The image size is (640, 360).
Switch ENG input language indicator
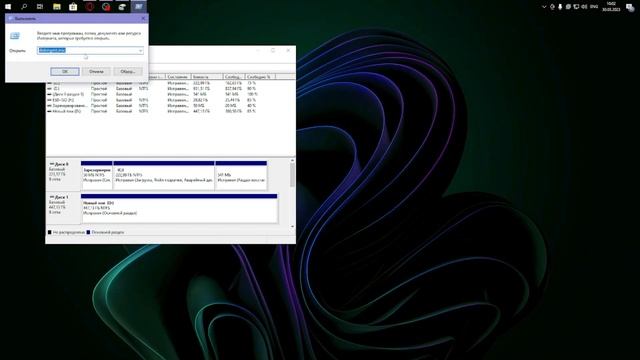(x=594, y=7)
